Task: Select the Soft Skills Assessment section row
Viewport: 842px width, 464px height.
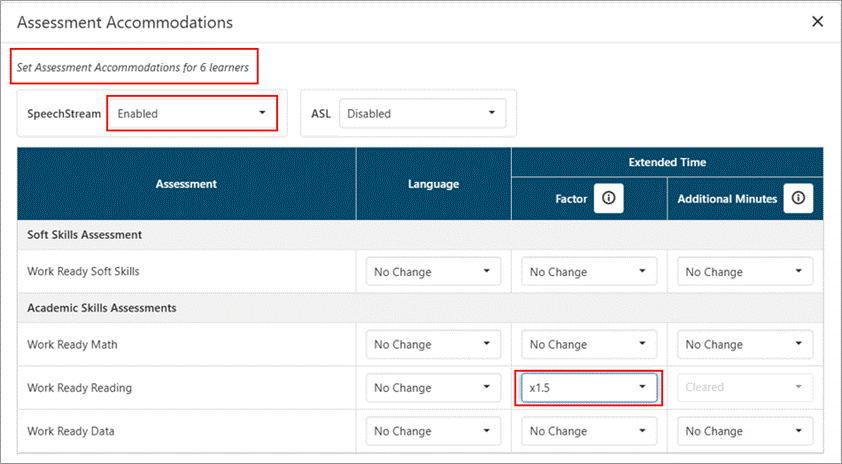Action: pyautogui.click(x=420, y=235)
